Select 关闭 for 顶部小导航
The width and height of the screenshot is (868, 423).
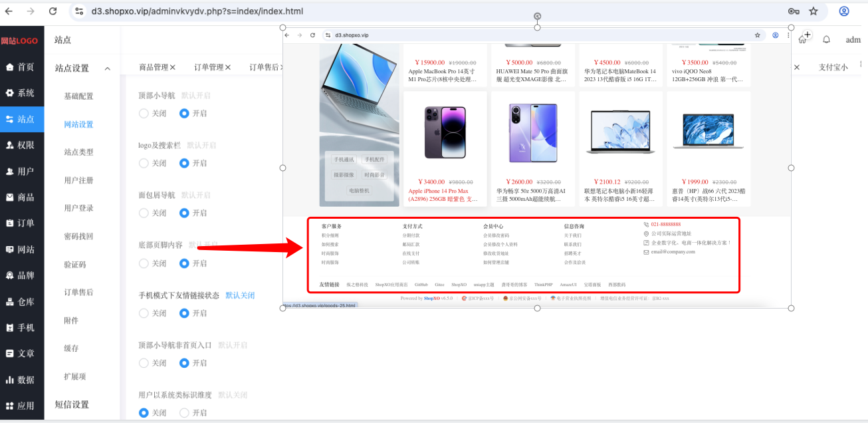[x=144, y=113]
